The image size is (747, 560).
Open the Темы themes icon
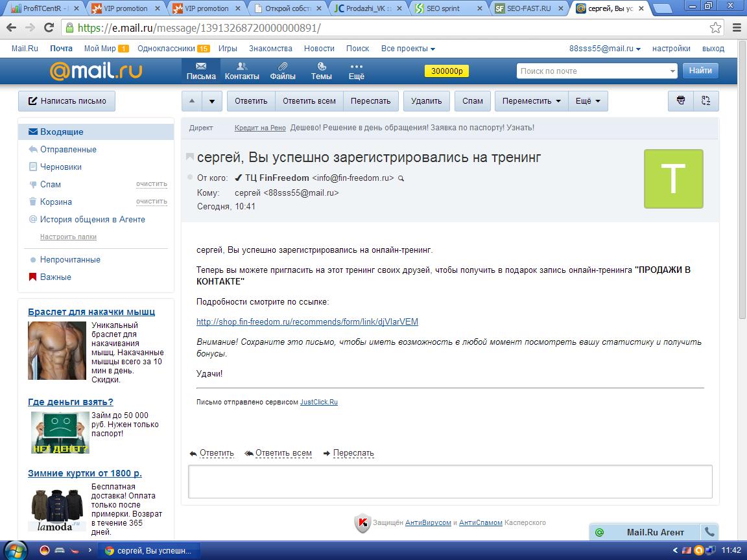click(x=321, y=71)
